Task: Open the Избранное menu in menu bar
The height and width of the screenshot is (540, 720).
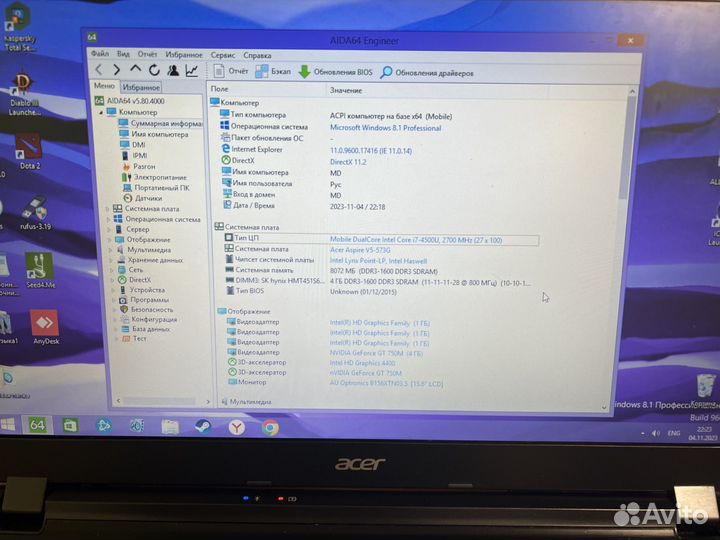Action: (x=184, y=55)
